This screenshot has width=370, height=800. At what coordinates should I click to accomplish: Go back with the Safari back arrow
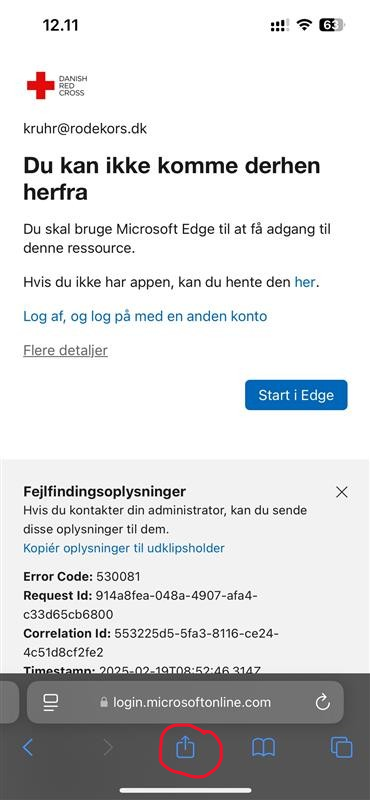(x=28, y=748)
